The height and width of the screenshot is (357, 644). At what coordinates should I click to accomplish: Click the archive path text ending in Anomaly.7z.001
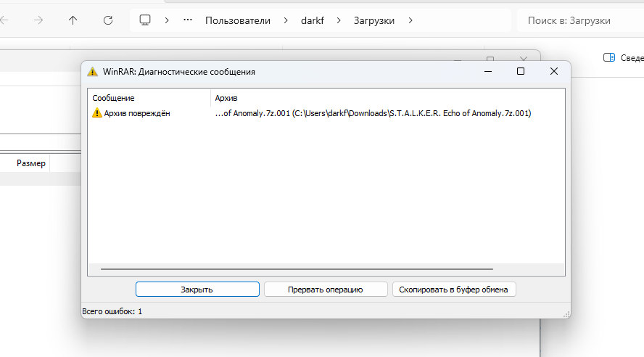click(373, 113)
